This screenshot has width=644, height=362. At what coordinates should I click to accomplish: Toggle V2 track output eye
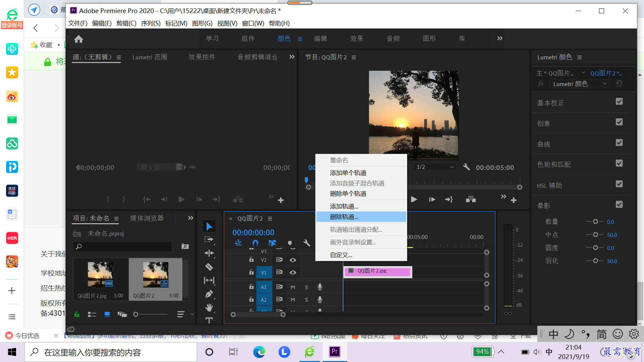(293, 260)
